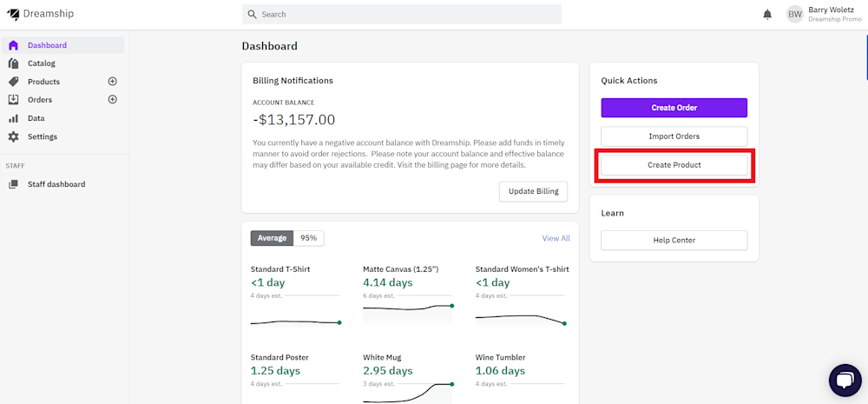Click the 6 days est. label
This screenshot has width=868, height=404.
tap(379, 295)
